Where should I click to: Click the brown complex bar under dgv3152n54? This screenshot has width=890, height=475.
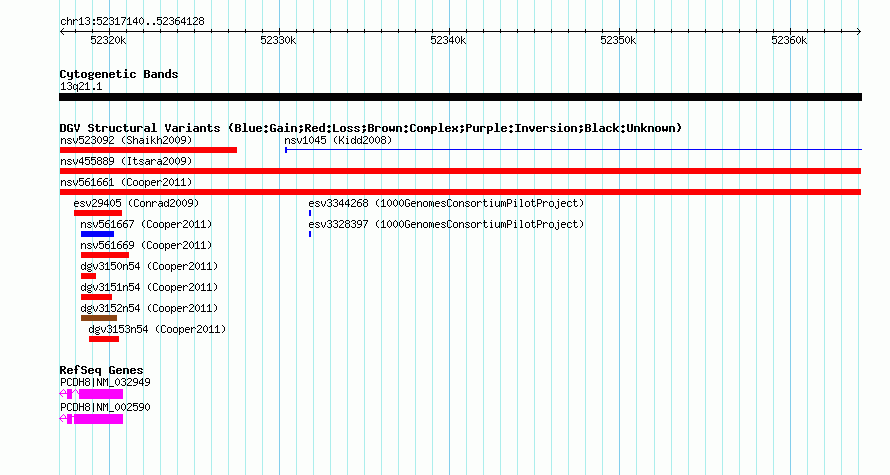coord(99,318)
